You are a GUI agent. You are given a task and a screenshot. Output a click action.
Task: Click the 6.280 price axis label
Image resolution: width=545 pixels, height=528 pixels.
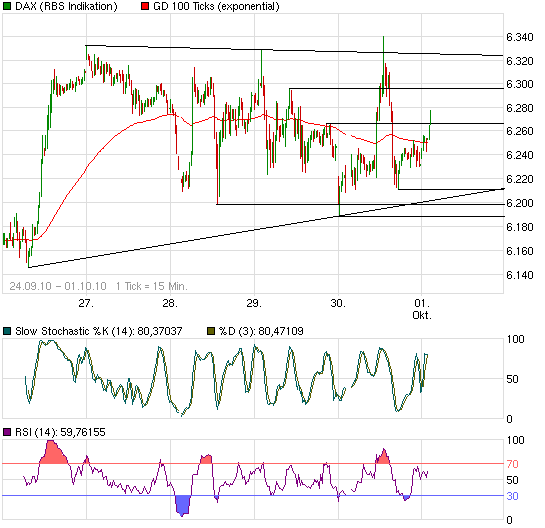point(520,108)
